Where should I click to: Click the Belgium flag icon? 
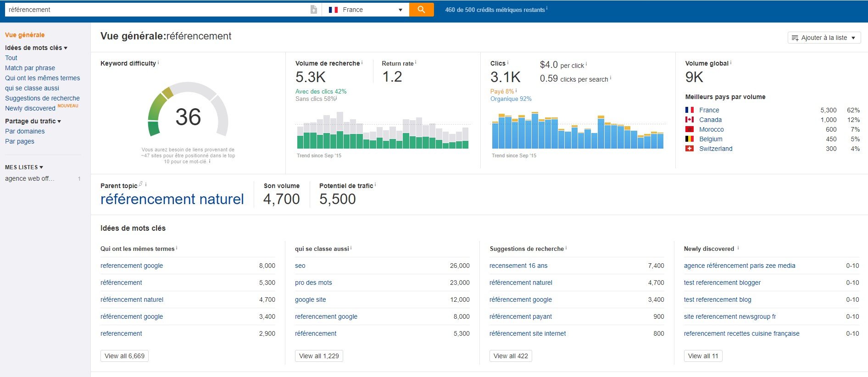point(689,139)
